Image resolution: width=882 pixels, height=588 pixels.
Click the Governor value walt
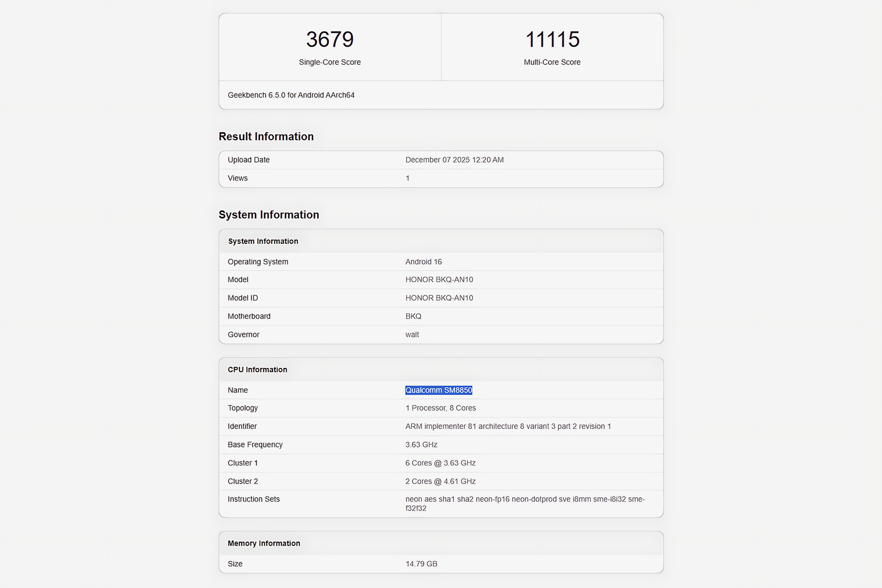tap(412, 335)
